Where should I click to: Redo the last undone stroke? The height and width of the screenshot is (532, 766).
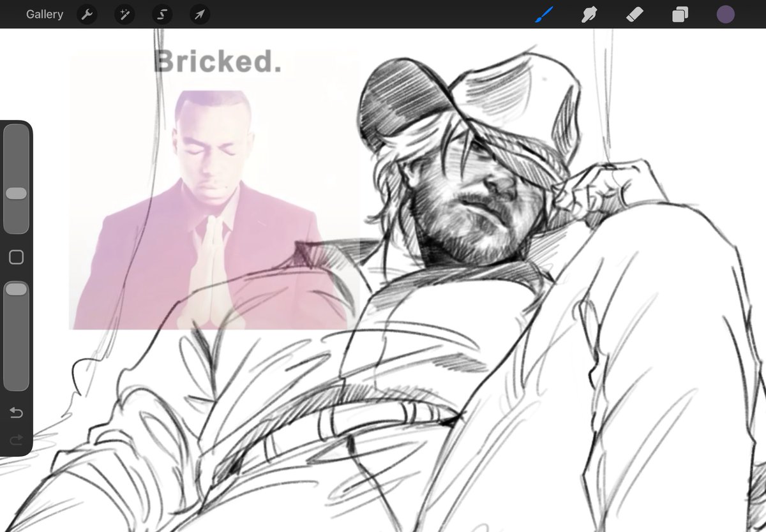pos(16,439)
